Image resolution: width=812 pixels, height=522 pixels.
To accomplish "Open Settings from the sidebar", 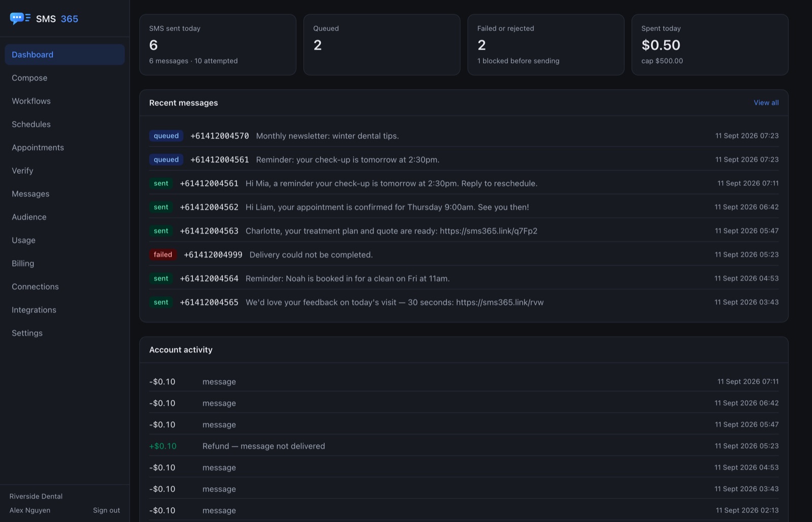I will pyautogui.click(x=64, y=333).
